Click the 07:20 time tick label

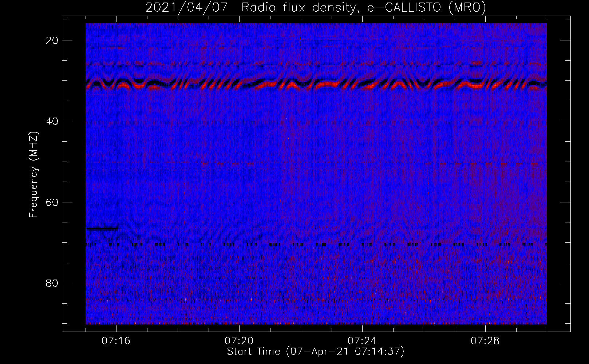click(239, 341)
